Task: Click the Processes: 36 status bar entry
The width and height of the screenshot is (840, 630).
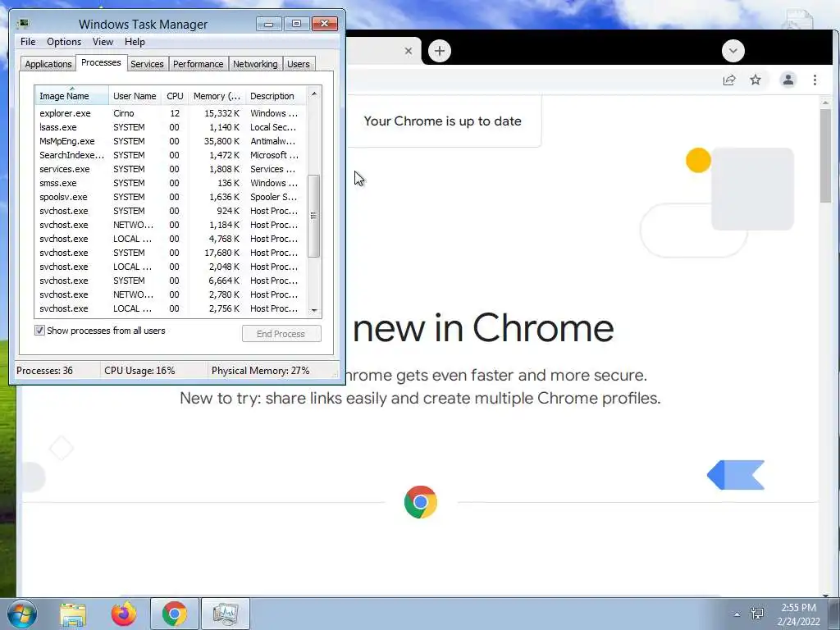Action: point(44,370)
